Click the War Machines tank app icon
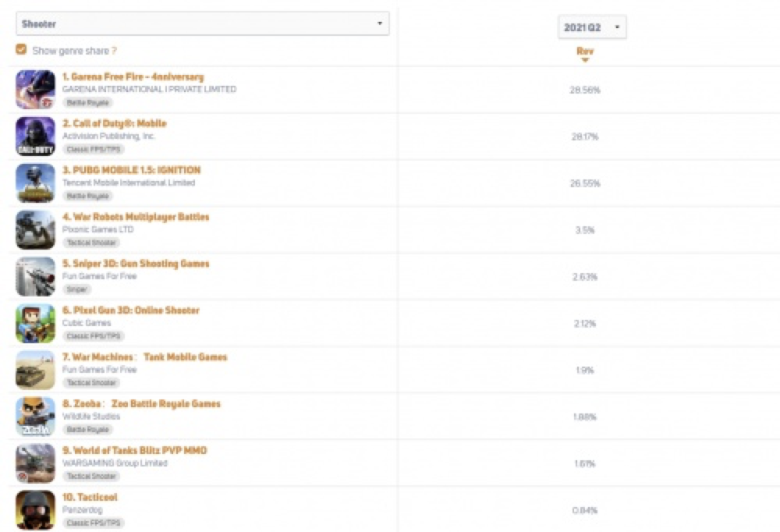The height and width of the screenshot is (532, 780). pyautogui.click(x=35, y=371)
